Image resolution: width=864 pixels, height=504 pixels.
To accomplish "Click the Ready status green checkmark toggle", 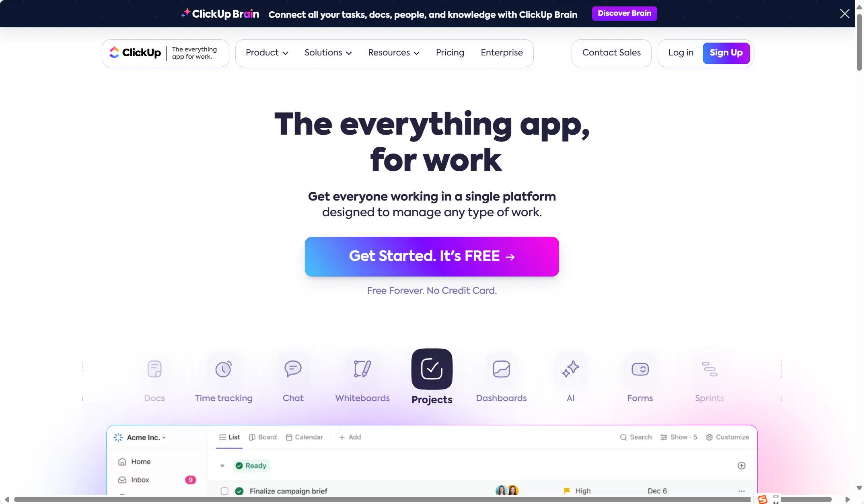I will 239,465.
